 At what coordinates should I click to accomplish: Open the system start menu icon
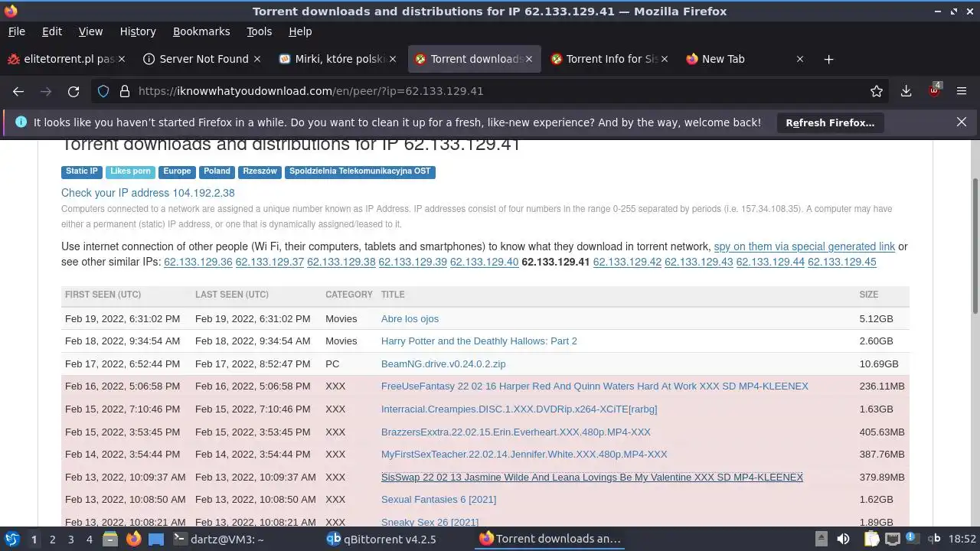pyautogui.click(x=12, y=539)
